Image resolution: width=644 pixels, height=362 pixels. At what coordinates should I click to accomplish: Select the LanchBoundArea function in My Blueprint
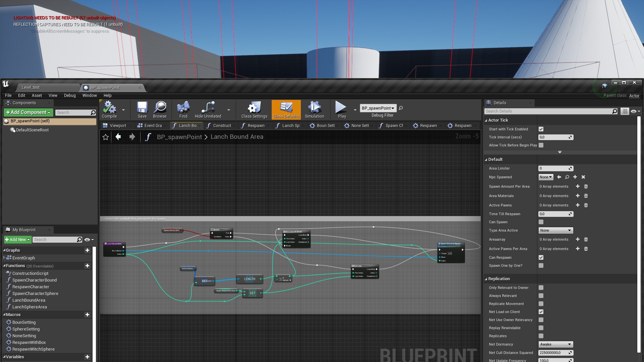click(29, 300)
